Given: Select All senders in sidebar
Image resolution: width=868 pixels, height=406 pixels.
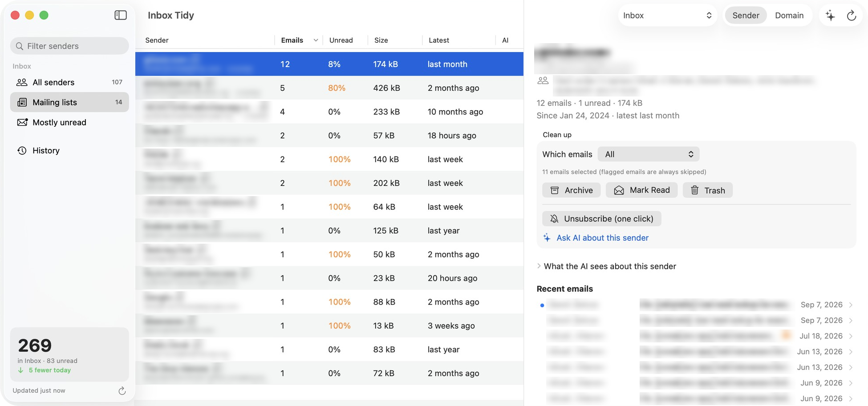Looking at the screenshot, I should [69, 82].
